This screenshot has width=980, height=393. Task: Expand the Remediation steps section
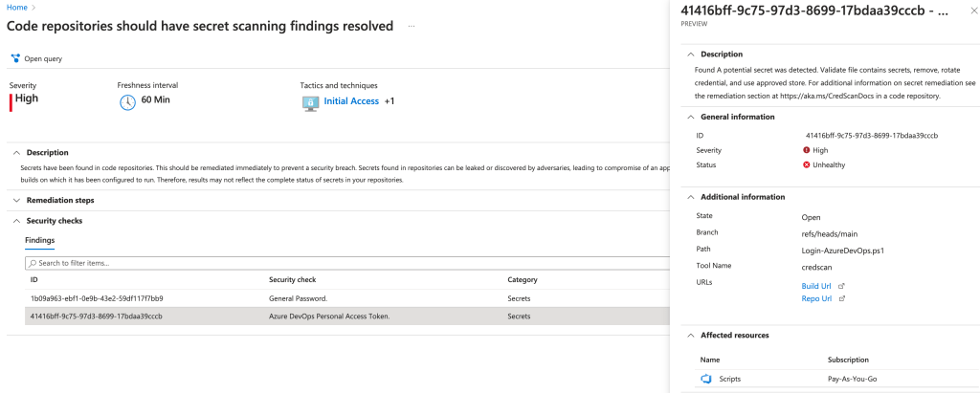(x=15, y=200)
